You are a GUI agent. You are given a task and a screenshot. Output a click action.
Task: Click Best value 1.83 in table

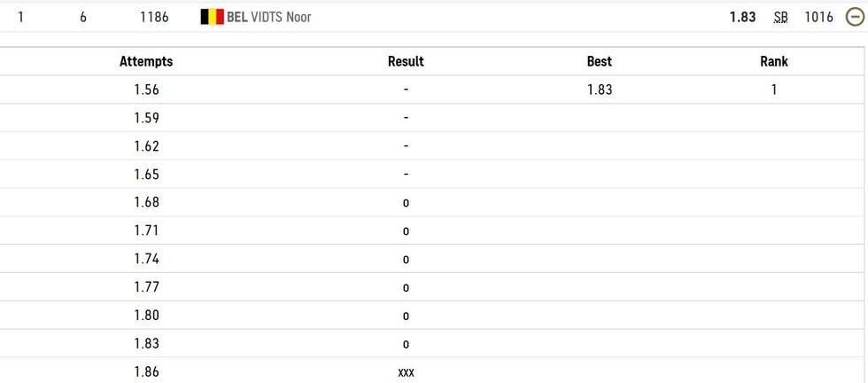coord(600,90)
